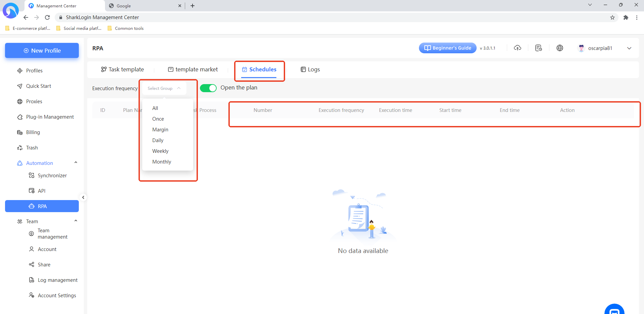Choose Weekly from frequency list
Viewport: 644px width, 314px height.
(x=160, y=151)
